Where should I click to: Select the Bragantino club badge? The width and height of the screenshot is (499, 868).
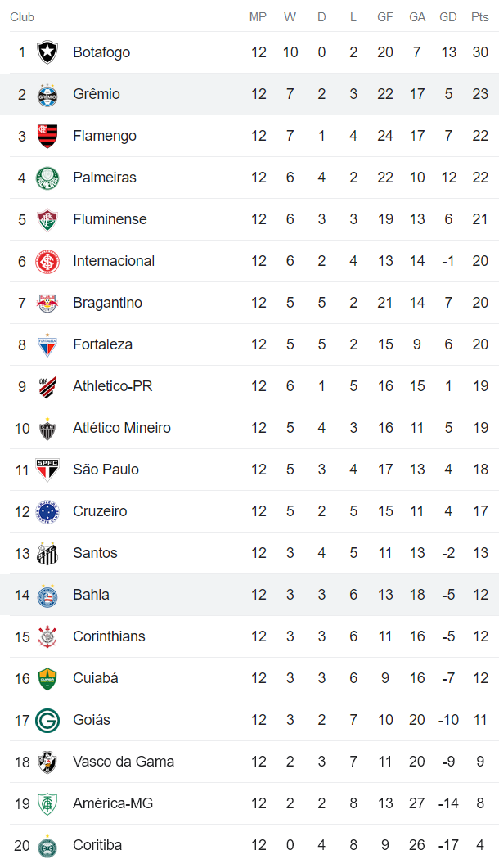(48, 302)
